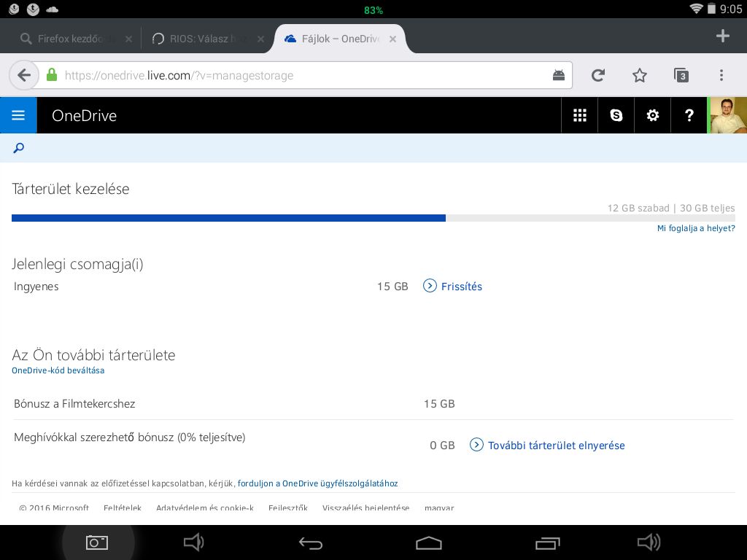Click the Frissítés upgrade link
Screen dimensions: 747x560
pyautogui.click(x=461, y=286)
